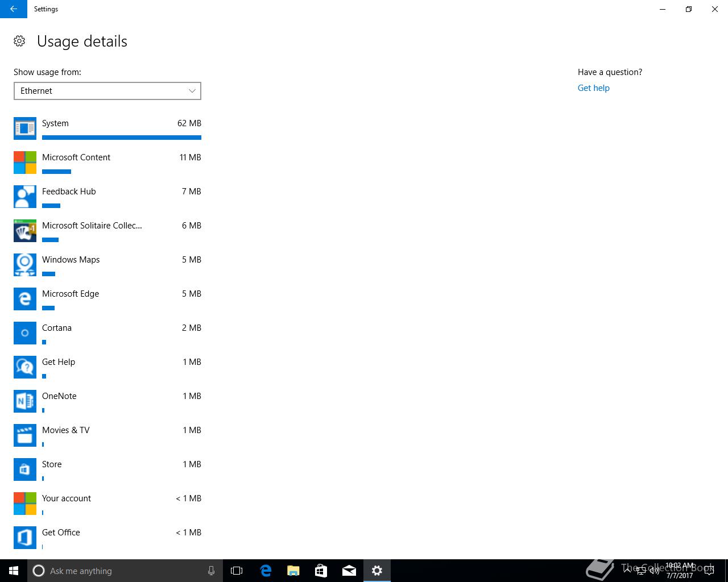Click the Get Office icon
The image size is (728, 582).
click(25, 538)
